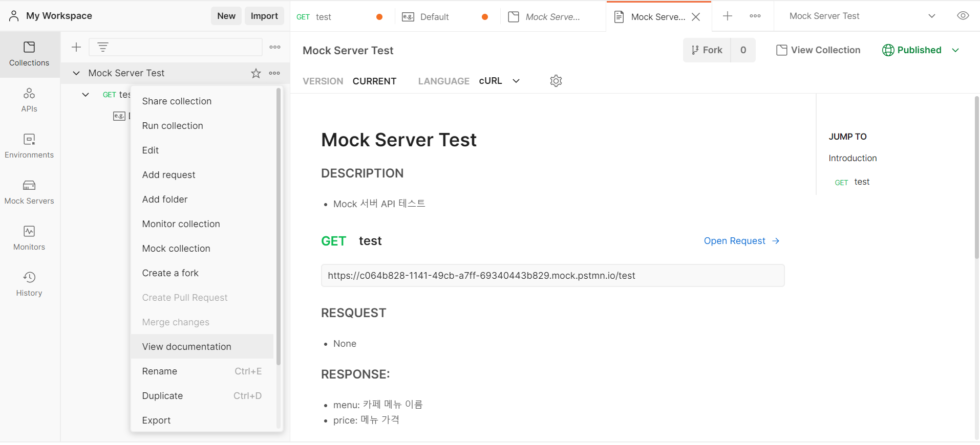Screen dimensions: 980x445
Task: Click the filter collections input field
Action: tap(176, 47)
